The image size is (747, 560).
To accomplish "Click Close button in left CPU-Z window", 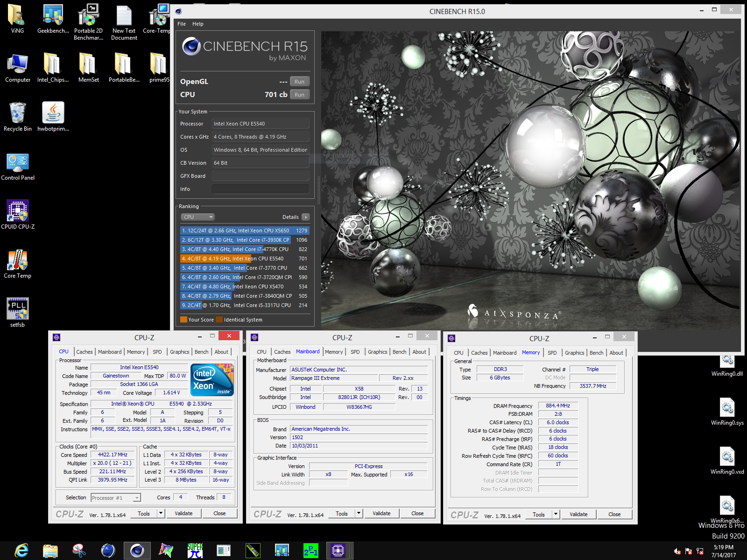I will click(219, 514).
